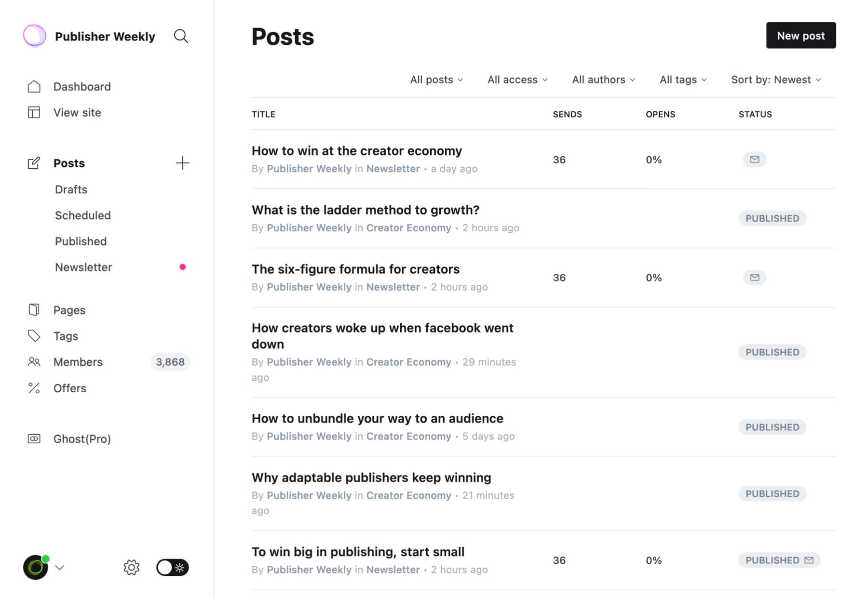Switch to the Drafts view

(71, 189)
